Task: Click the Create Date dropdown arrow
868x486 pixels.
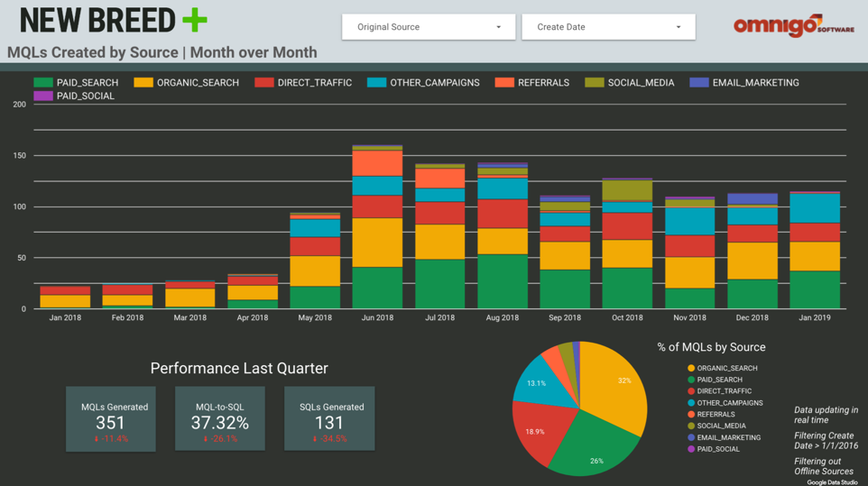Action: [679, 27]
